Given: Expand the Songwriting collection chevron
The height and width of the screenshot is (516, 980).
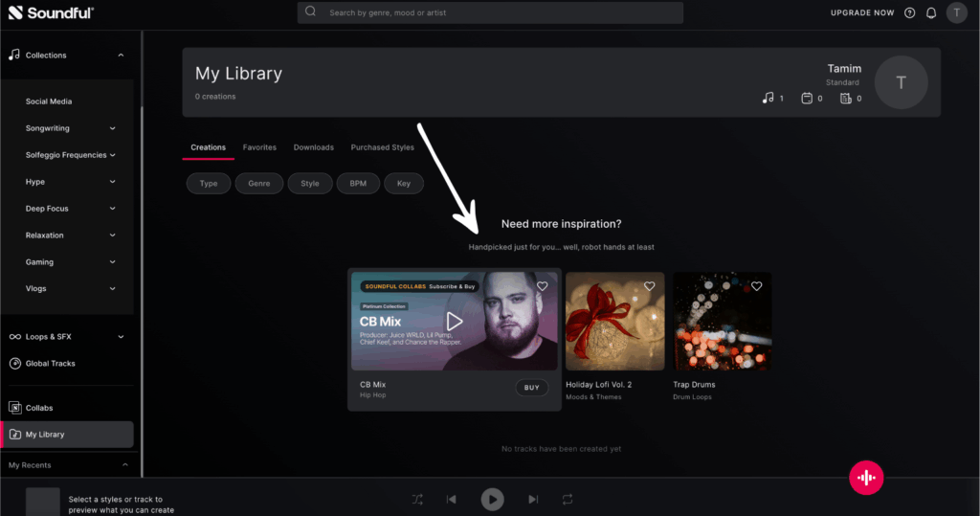Looking at the screenshot, I should pyautogui.click(x=113, y=128).
